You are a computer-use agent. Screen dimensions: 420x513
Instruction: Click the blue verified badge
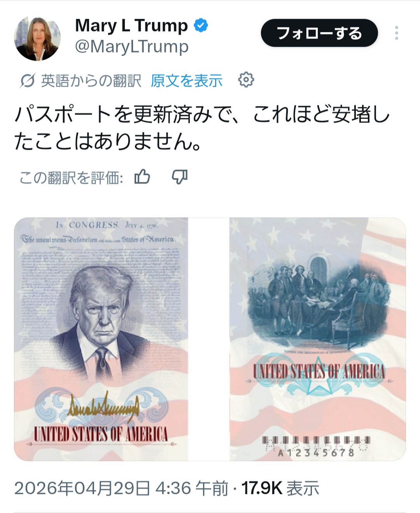[x=201, y=26]
